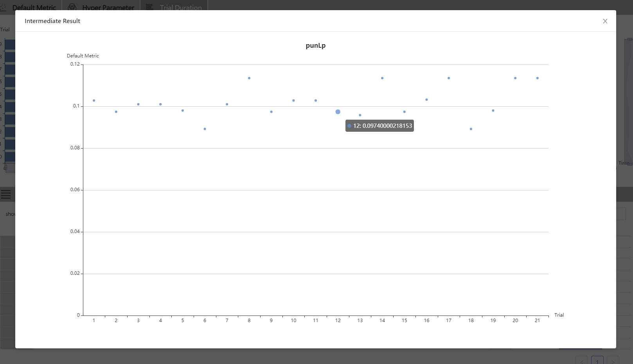This screenshot has width=633, height=364.
Task: Click the dot marker inside the trial 12 tooltip
Action: coord(350,126)
